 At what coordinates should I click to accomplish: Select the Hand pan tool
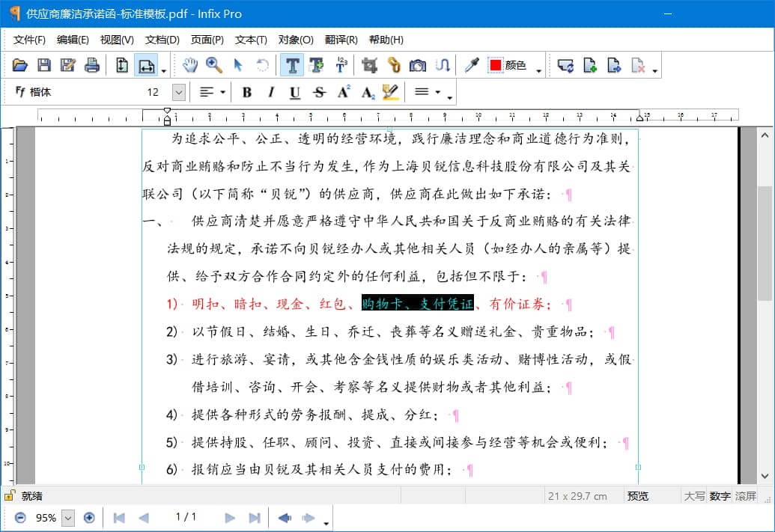click(x=190, y=65)
